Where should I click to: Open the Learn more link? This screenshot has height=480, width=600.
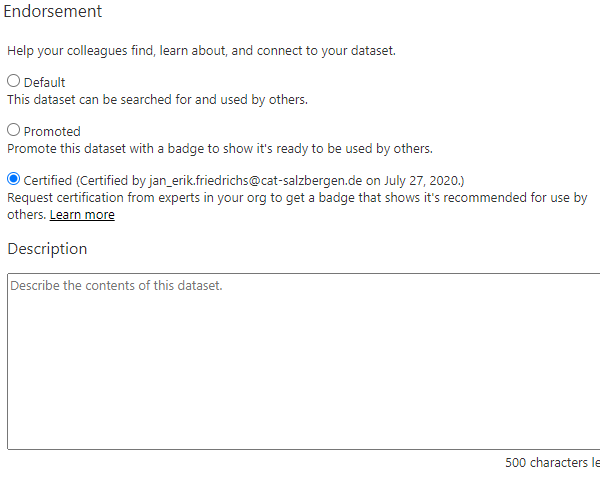(x=82, y=215)
